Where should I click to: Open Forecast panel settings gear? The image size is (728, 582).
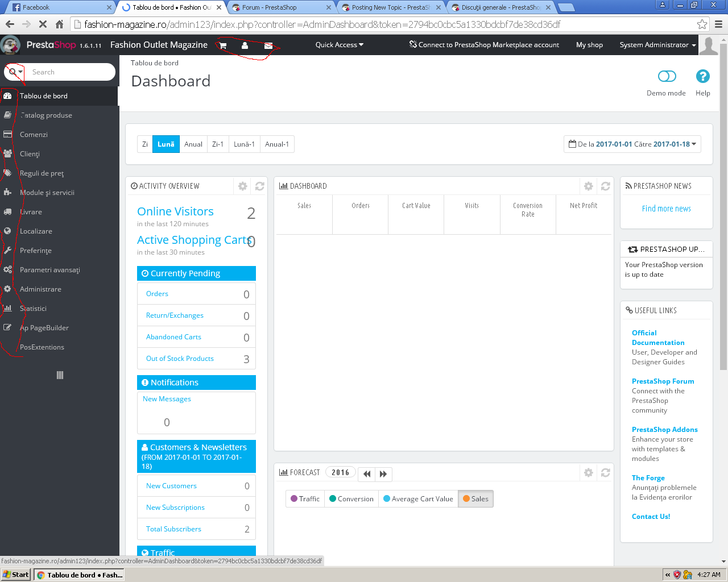pyautogui.click(x=589, y=472)
